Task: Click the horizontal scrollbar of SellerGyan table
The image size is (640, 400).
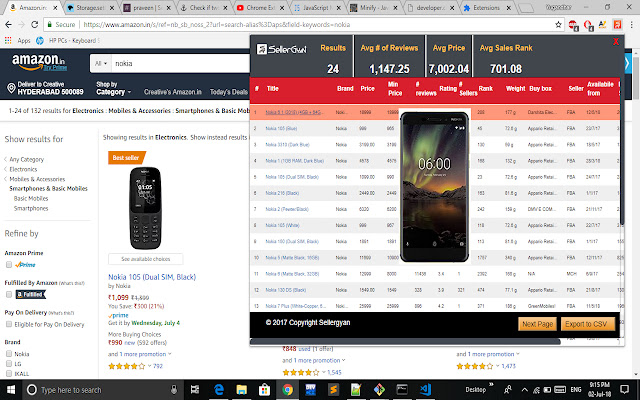Action: (x=405, y=341)
